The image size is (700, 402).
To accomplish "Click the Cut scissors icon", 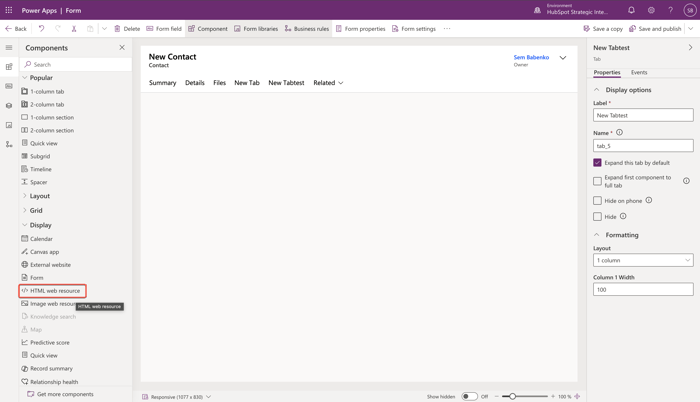I will pyautogui.click(x=74, y=29).
